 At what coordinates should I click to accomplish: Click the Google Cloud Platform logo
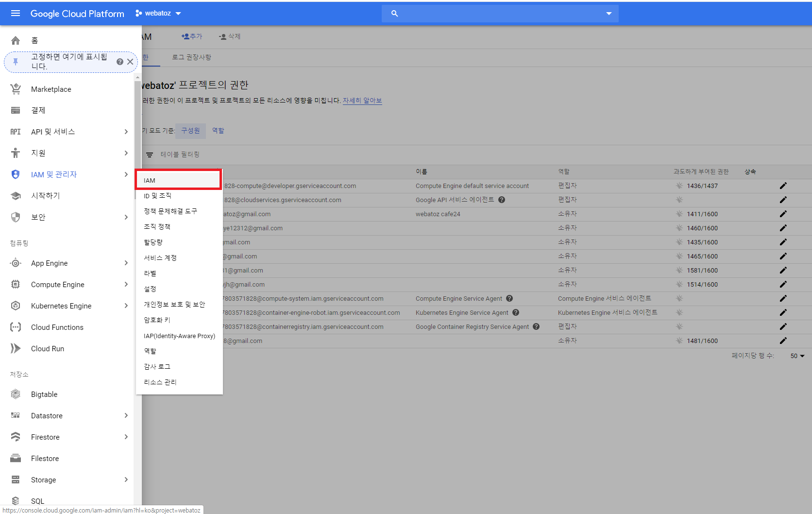coord(77,14)
